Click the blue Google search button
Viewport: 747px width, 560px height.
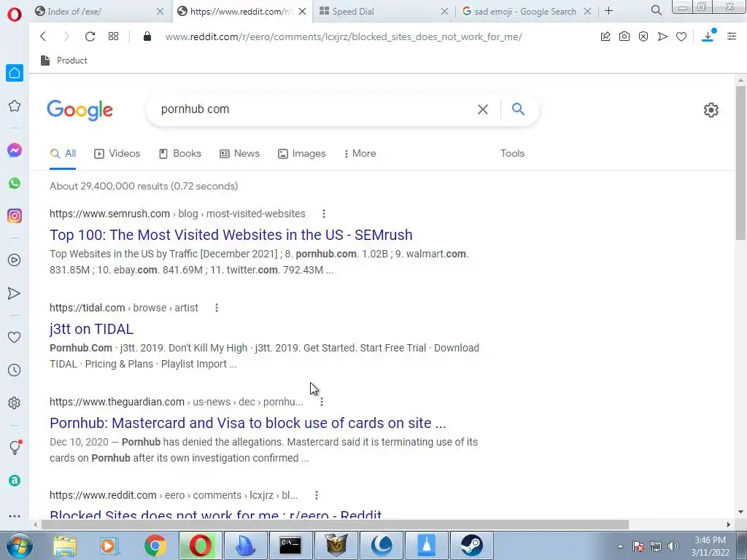pyautogui.click(x=519, y=109)
